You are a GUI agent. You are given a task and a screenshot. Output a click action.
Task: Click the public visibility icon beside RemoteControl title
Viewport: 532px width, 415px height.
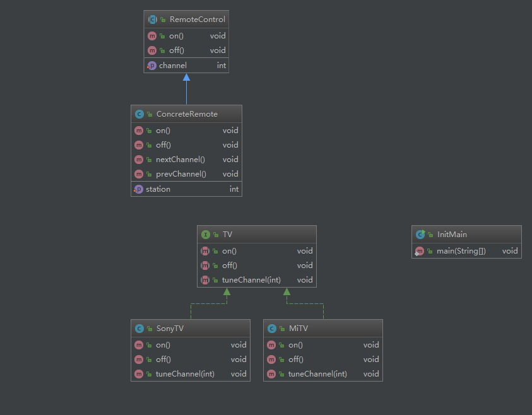(163, 20)
